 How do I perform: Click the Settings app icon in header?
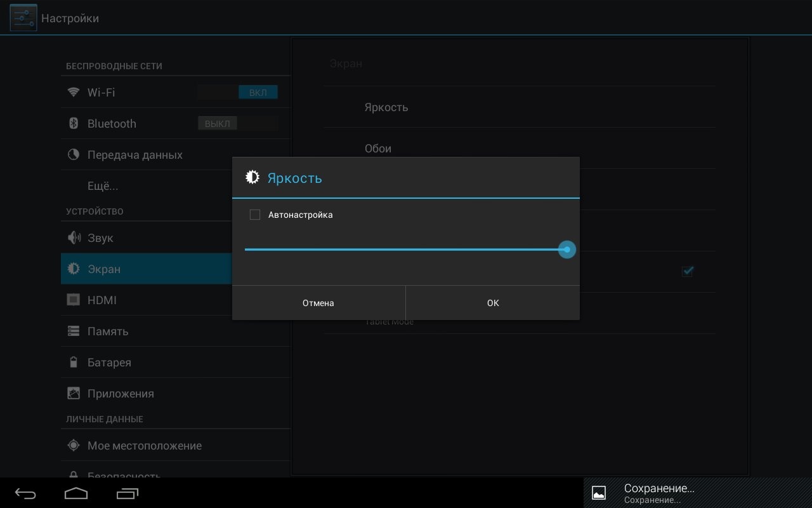(x=23, y=18)
